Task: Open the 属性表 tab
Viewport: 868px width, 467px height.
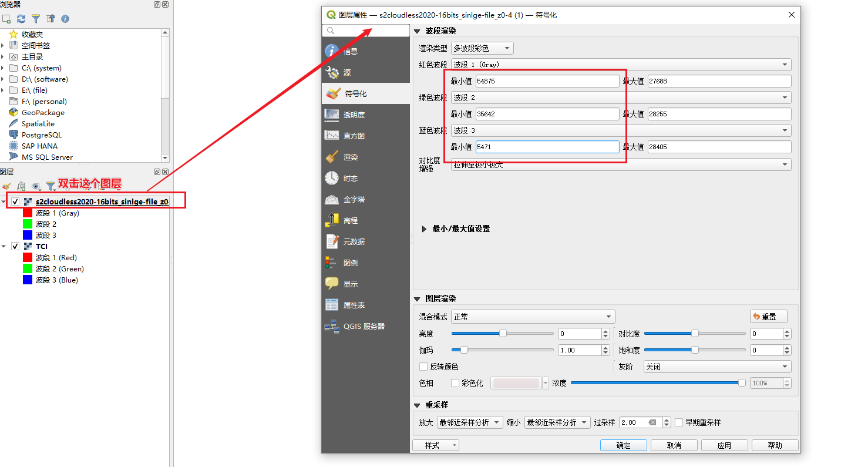Action: (366, 305)
